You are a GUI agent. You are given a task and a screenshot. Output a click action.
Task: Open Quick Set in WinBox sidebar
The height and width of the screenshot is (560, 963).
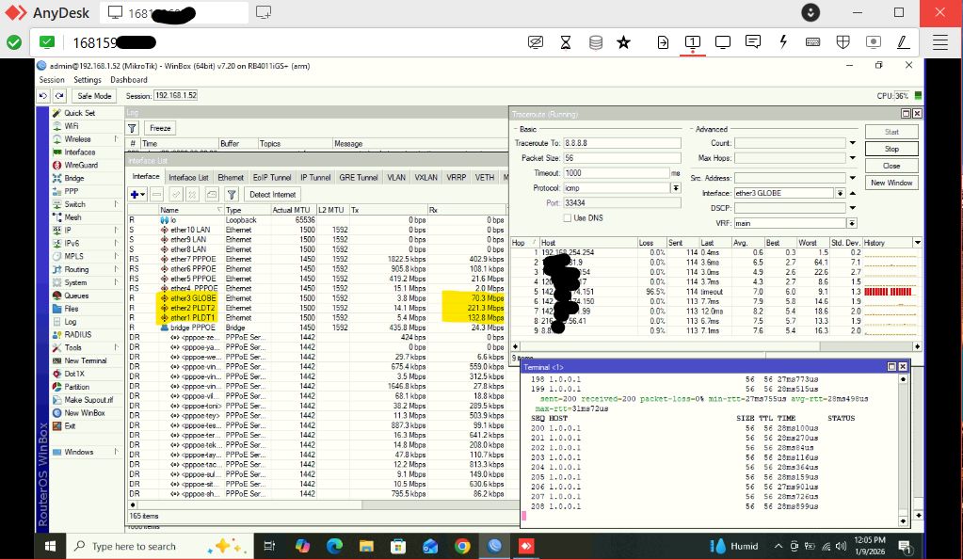click(79, 113)
